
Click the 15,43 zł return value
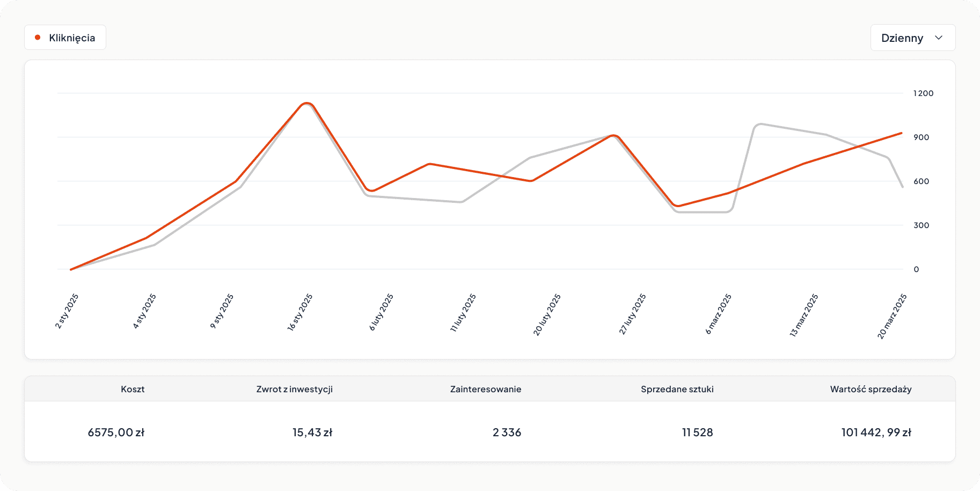click(x=312, y=433)
